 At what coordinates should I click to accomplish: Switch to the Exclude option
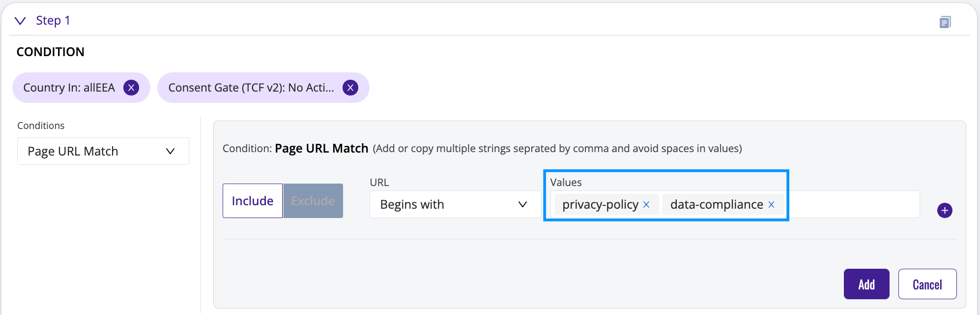pyautogui.click(x=313, y=201)
